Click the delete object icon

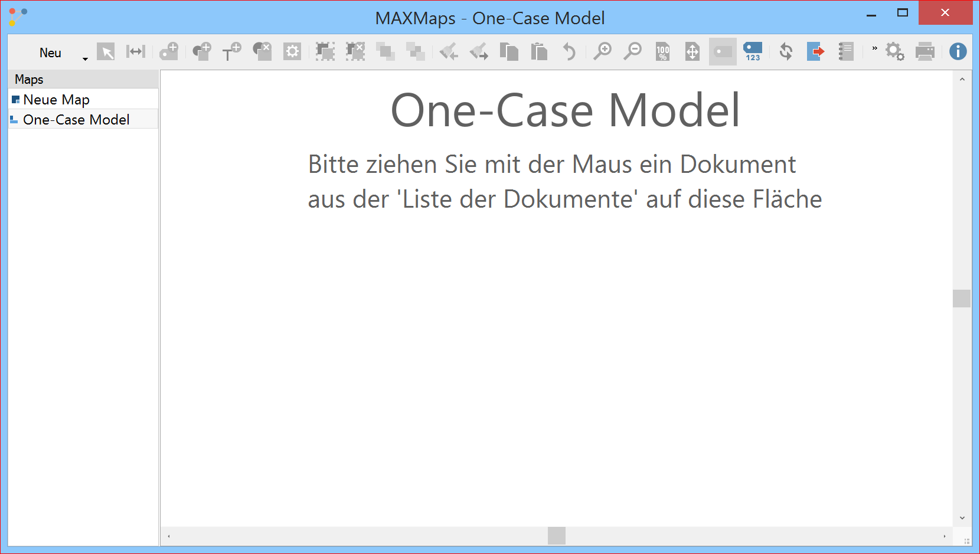coord(262,51)
